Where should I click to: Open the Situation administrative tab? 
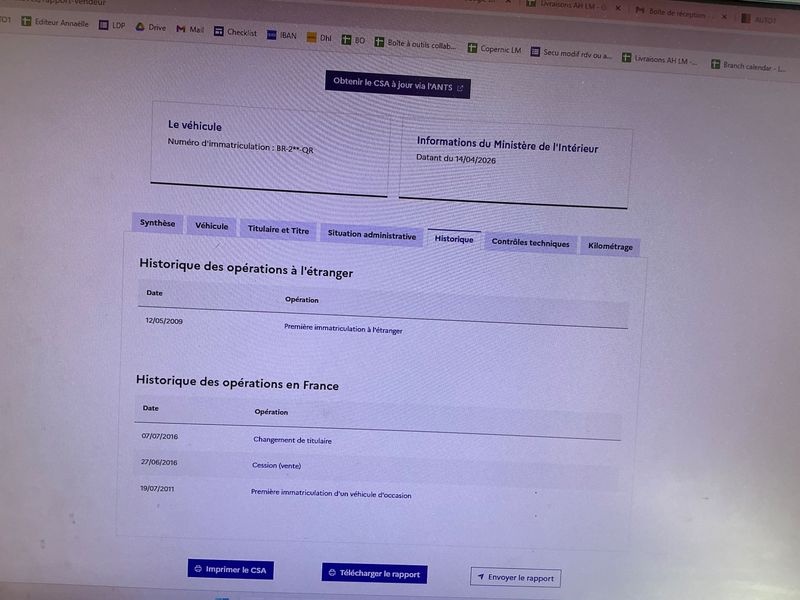pos(371,235)
